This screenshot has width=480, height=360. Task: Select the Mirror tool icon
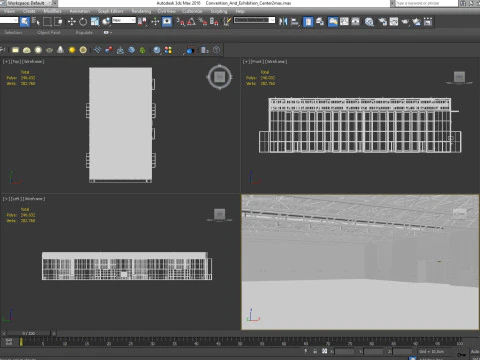[283, 22]
